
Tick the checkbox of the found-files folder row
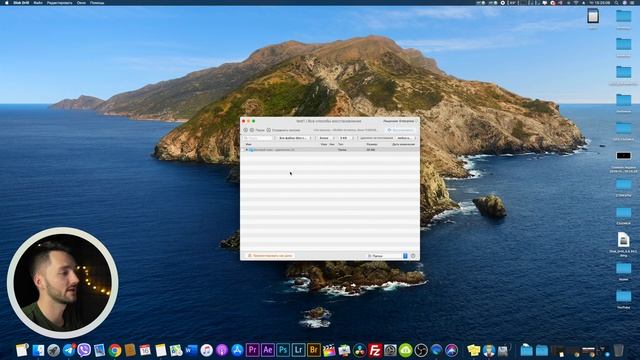tap(243, 150)
